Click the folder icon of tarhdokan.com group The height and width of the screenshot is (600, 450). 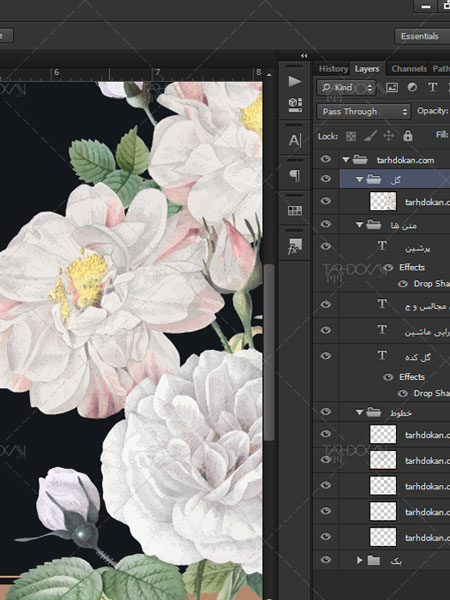[360, 160]
